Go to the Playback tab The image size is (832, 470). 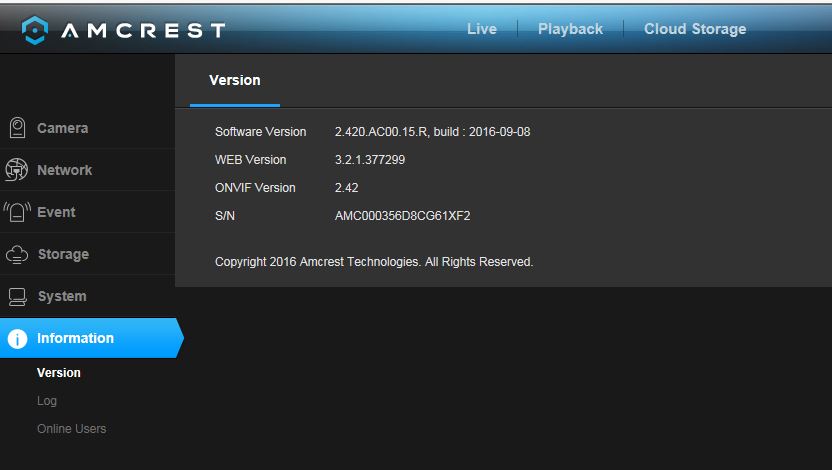[570, 29]
